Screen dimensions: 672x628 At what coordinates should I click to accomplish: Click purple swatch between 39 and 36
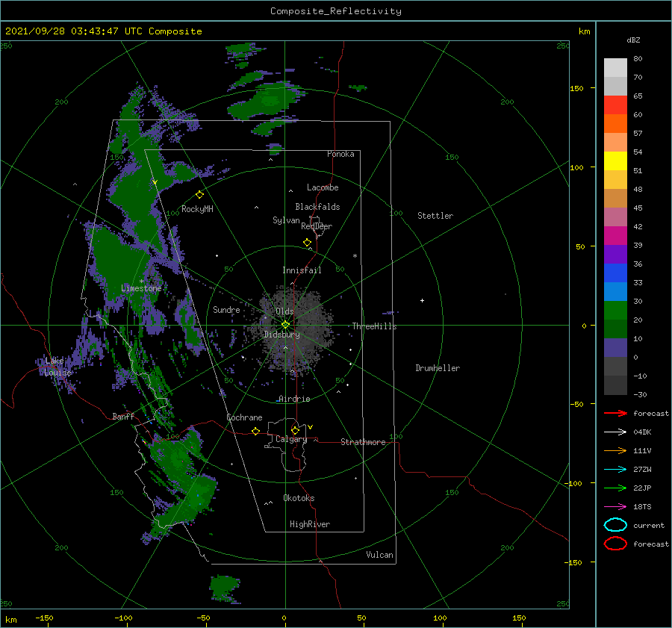click(615, 255)
